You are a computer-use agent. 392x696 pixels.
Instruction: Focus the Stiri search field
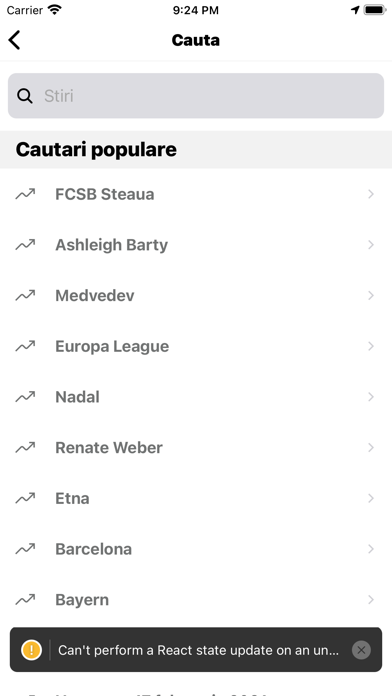[x=196, y=96]
